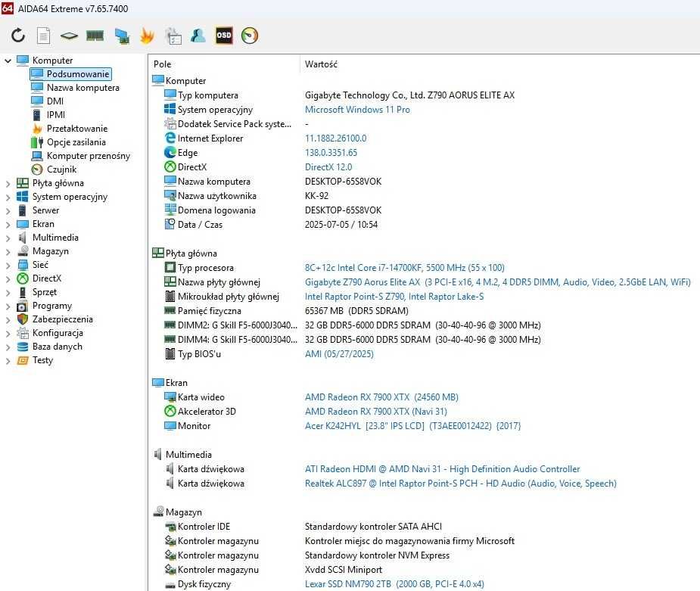Select the KK-92 user name value
Image resolution: width=700 pixels, height=591 pixels.
coord(316,195)
